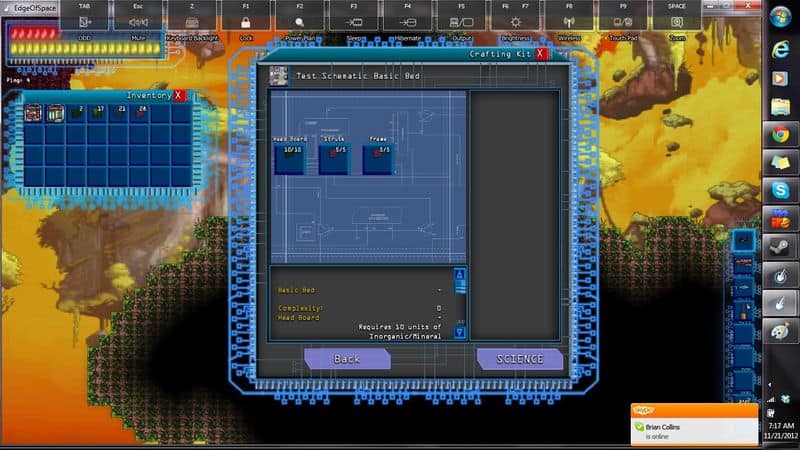This screenshot has height=450, width=800.
Task: Click the description scrollbar thumb
Action: 460,287
